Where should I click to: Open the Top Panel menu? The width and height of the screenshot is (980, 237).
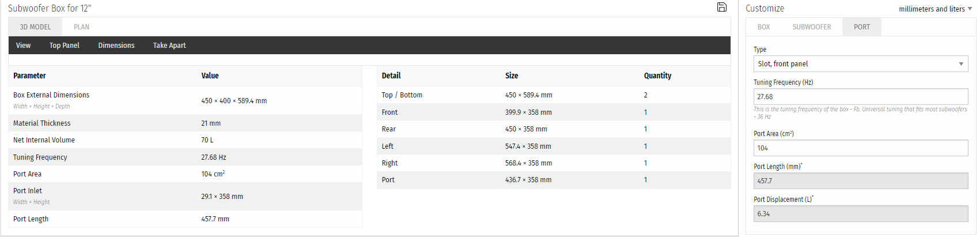[65, 46]
